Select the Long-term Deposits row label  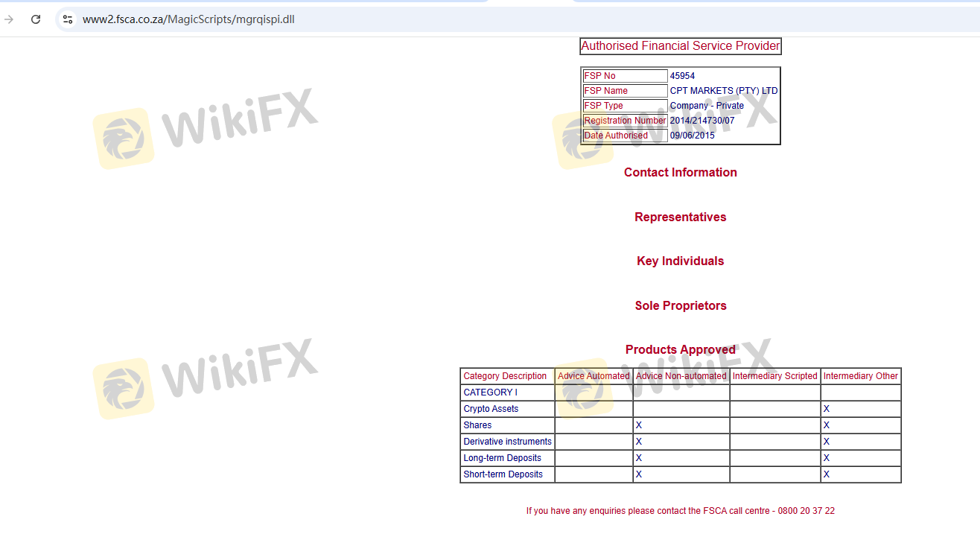502,458
